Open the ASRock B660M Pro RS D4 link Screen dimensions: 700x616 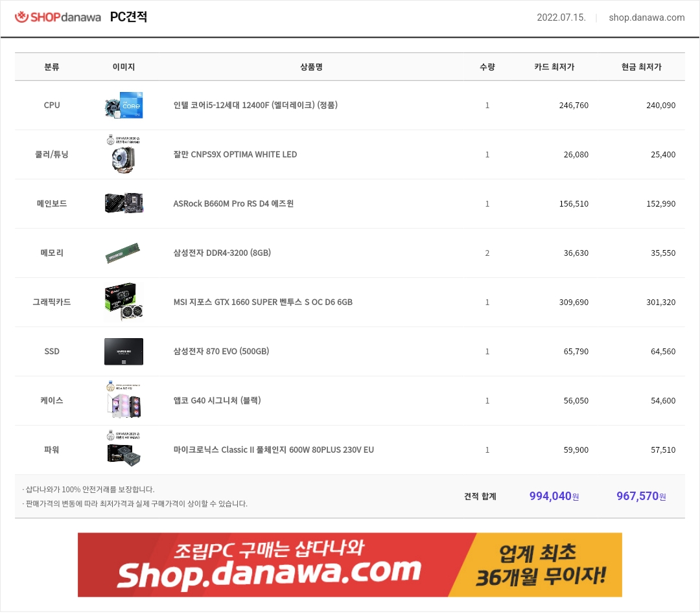pos(233,203)
